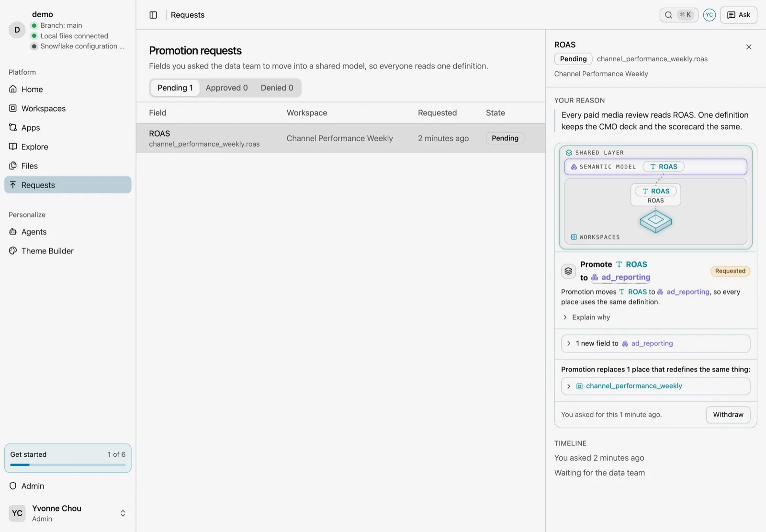Click the ROAS chip in Semantic Model row

[x=664, y=167]
